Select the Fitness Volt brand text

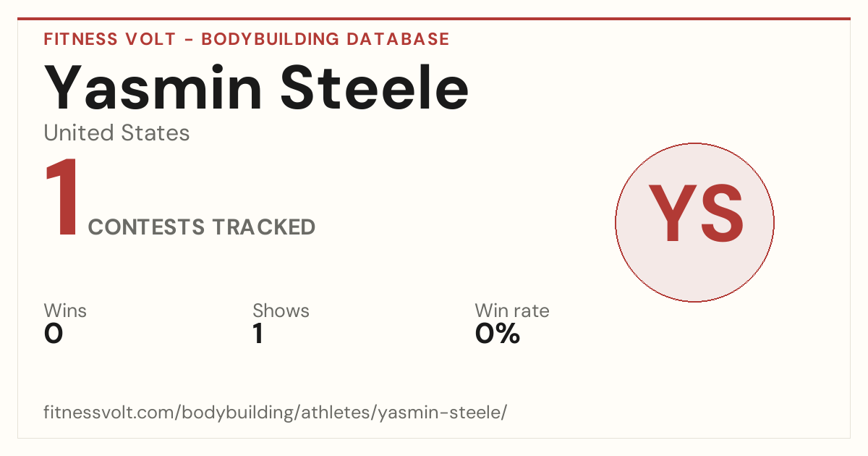(110, 39)
